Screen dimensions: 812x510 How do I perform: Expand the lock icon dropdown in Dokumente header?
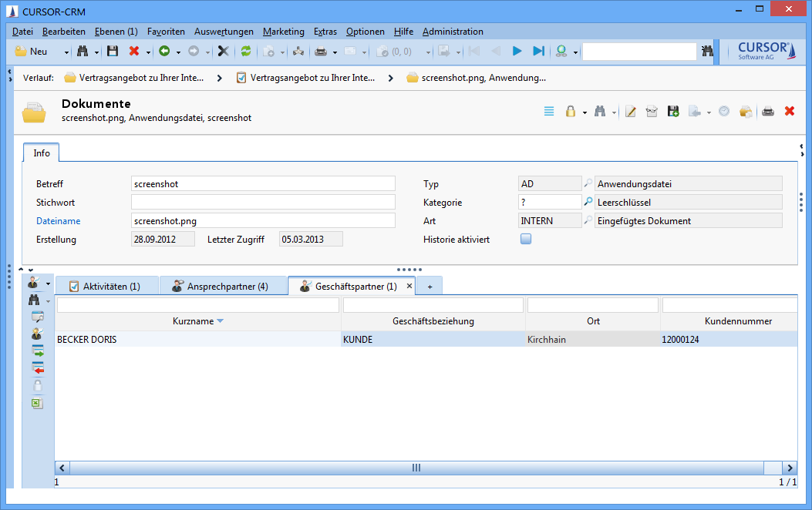click(585, 112)
